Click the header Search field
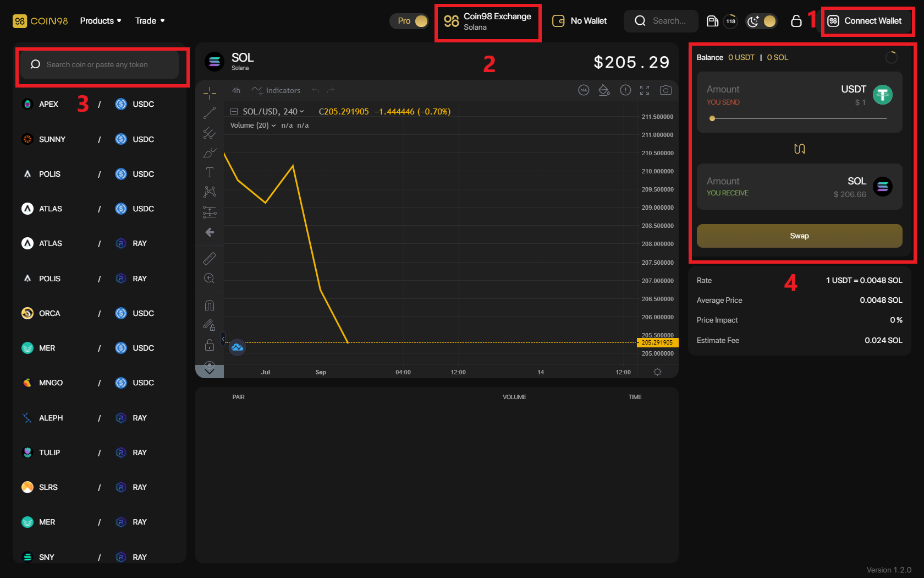The width and height of the screenshot is (924, 578). (x=661, y=21)
